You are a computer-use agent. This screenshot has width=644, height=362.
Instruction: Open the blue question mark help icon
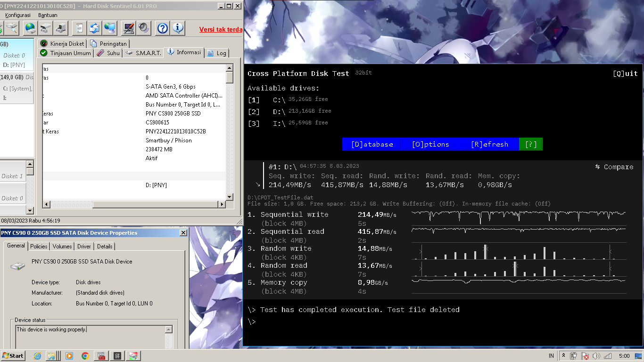coord(163,28)
